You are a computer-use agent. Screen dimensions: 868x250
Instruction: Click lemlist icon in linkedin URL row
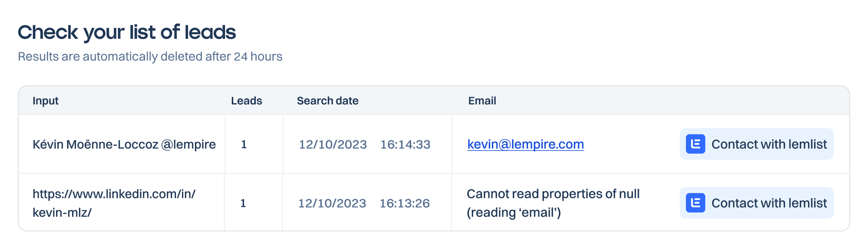click(x=695, y=203)
